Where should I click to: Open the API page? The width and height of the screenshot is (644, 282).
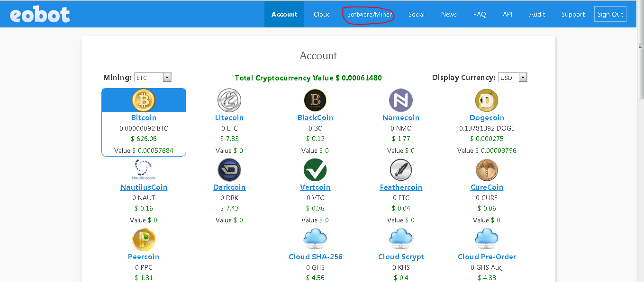coord(508,14)
